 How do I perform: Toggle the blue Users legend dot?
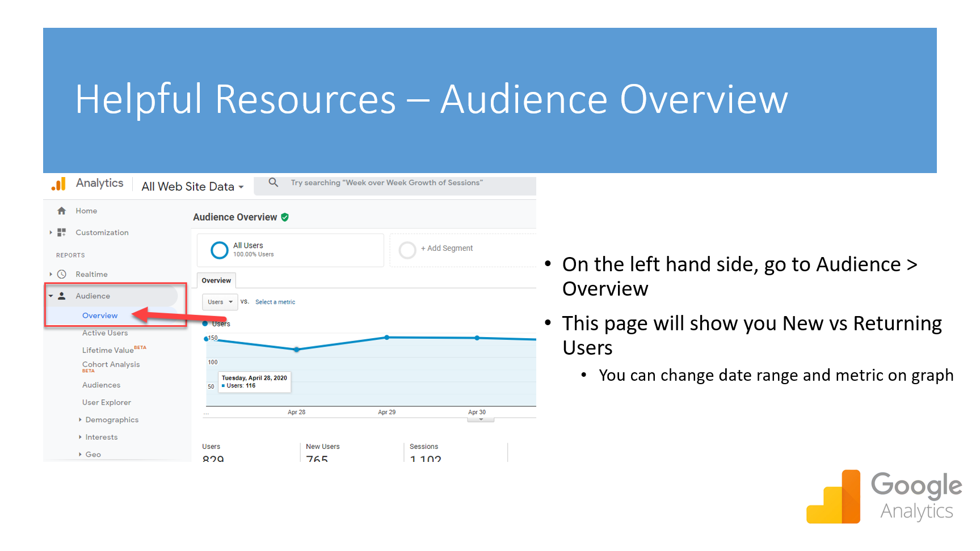(207, 323)
